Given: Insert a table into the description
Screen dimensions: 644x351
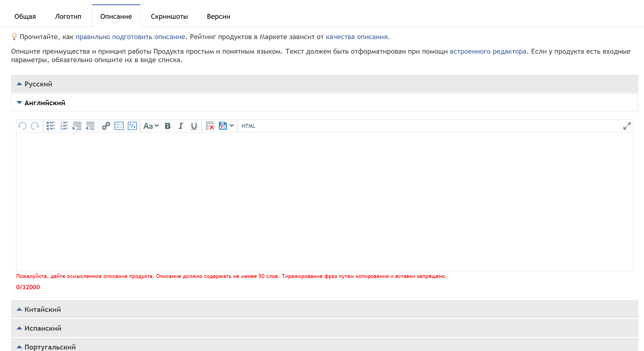Looking at the screenshot, I should tap(119, 126).
